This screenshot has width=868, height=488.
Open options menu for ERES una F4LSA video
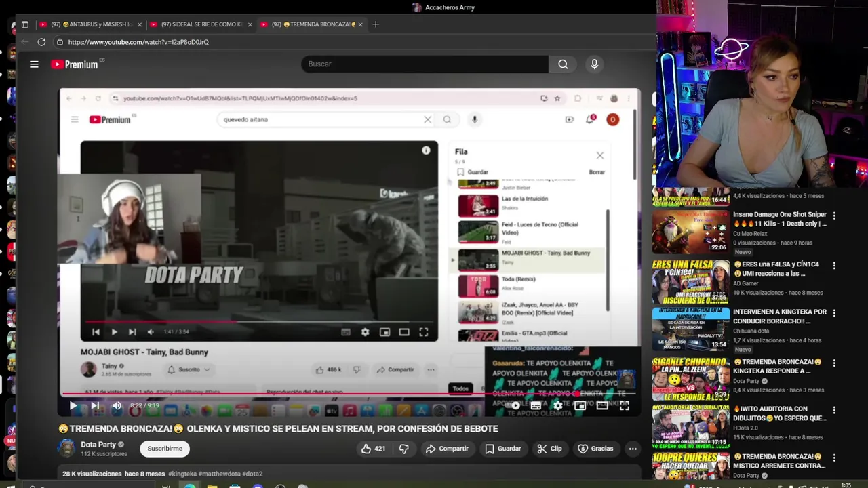click(x=834, y=266)
